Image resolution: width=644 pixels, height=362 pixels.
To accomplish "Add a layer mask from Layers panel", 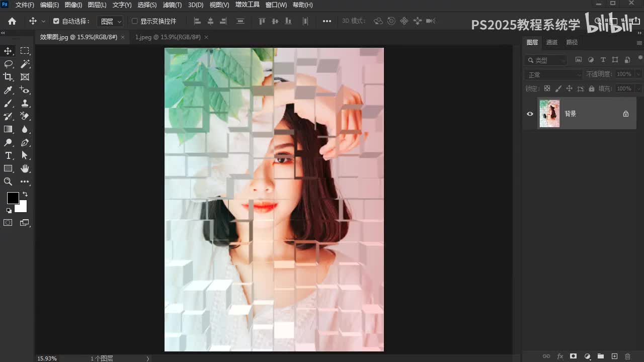I will [573, 356].
